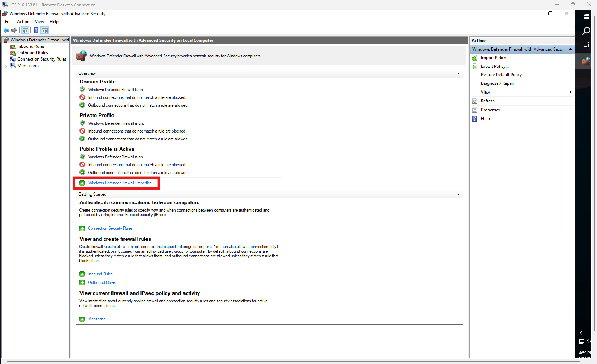Click Public Profile's green shield firewall-on status
This screenshot has height=364, width=597.
[82, 157]
